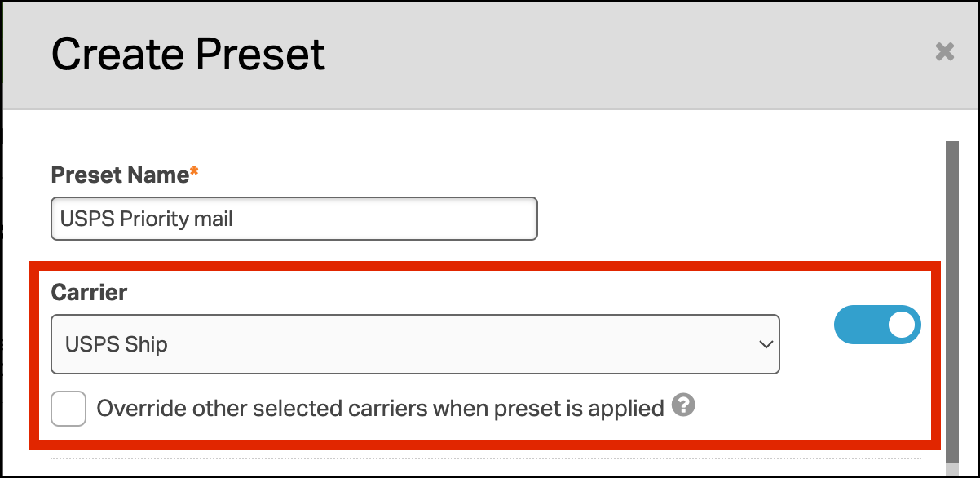
Task: Check the Override other selected carriers checkbox
Action: click(68, 409)
